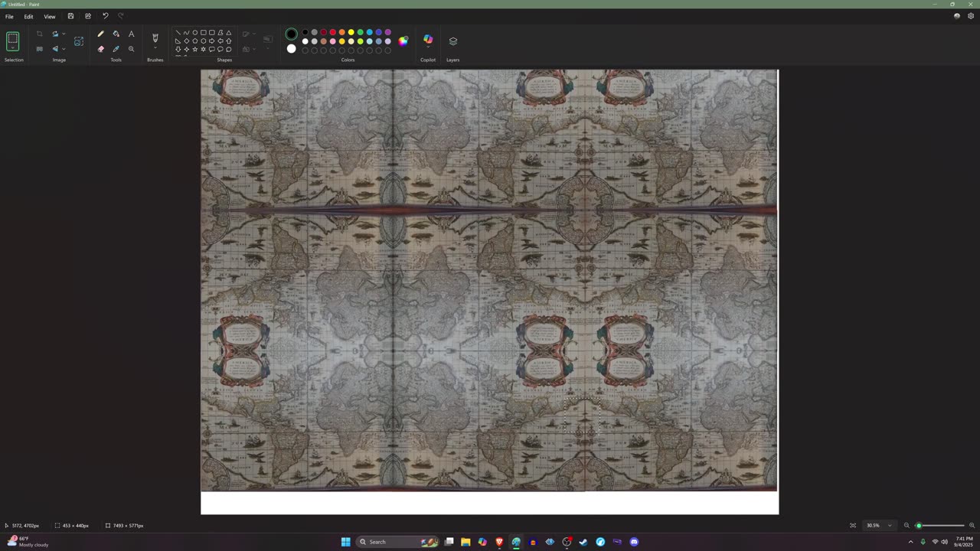Zoom out using the minus magnifier
980x551 pixels.
coord(906,526)
